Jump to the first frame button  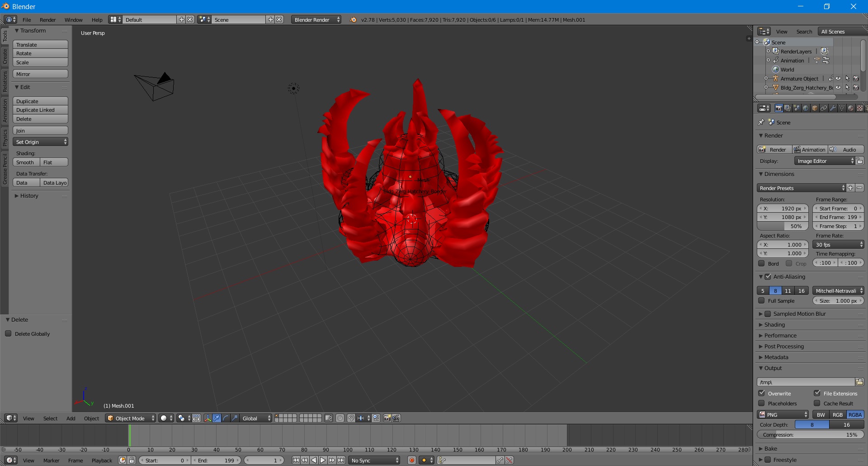click(296, 460)
